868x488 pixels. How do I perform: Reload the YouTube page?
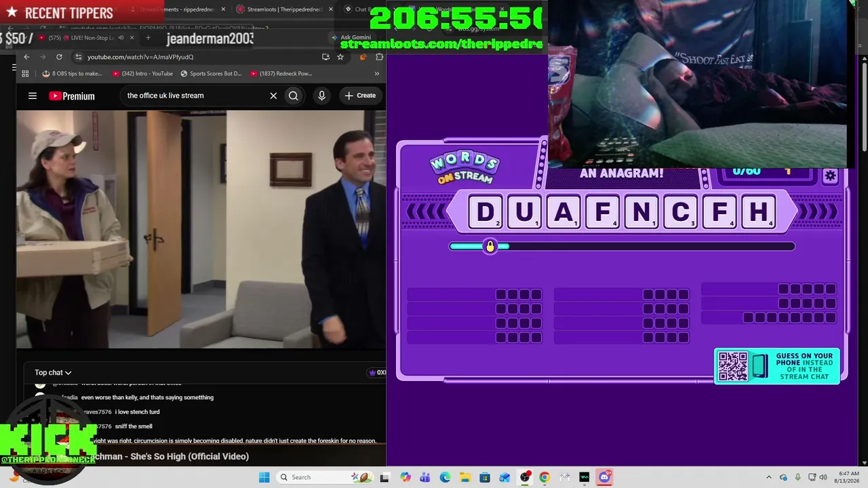[59, 57]
